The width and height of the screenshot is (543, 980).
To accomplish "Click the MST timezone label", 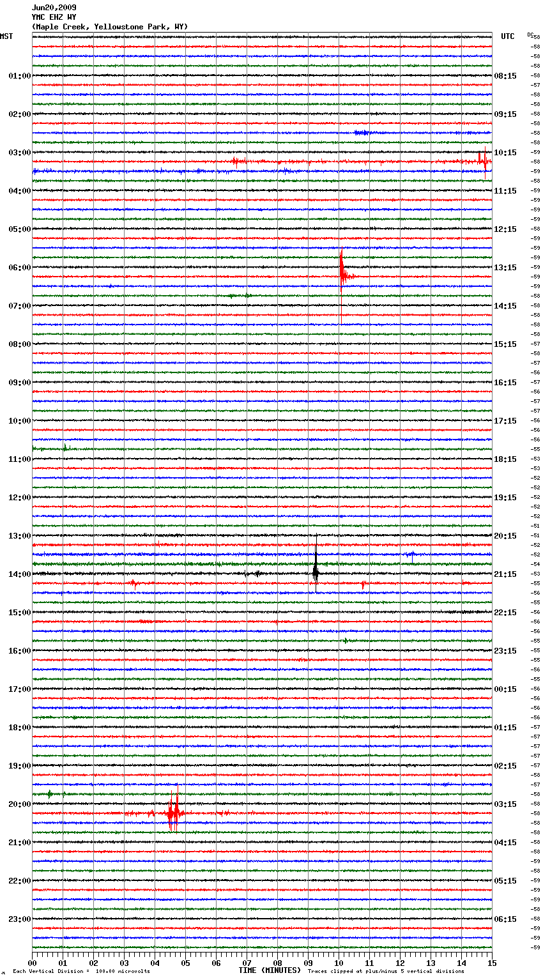I will pos(6,36).
